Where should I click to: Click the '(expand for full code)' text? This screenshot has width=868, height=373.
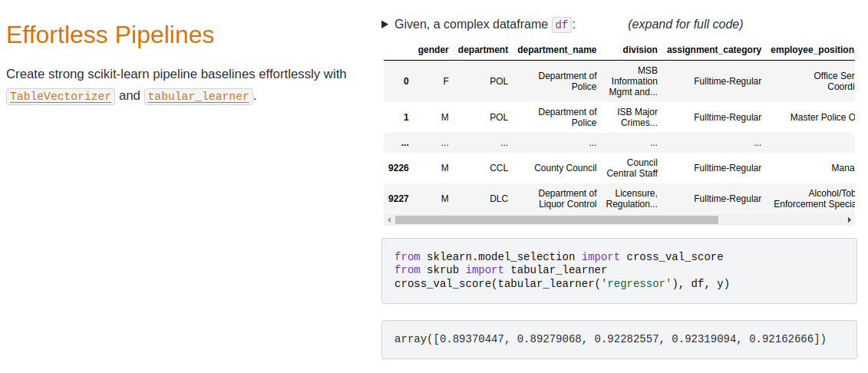point(685,25)
